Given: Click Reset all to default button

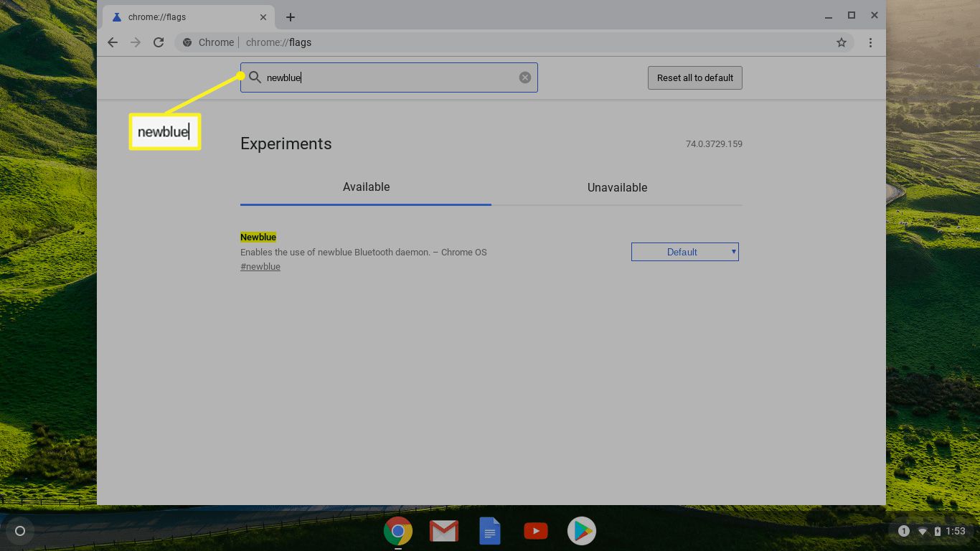Looking at the screenshot, I should click(x=695, y=77).
